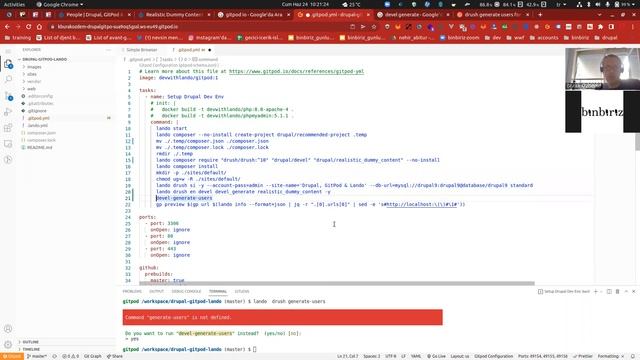This screenshot has height=360, width=640.
Task: Split the terminal panel
Action: (x=609, y=291)
